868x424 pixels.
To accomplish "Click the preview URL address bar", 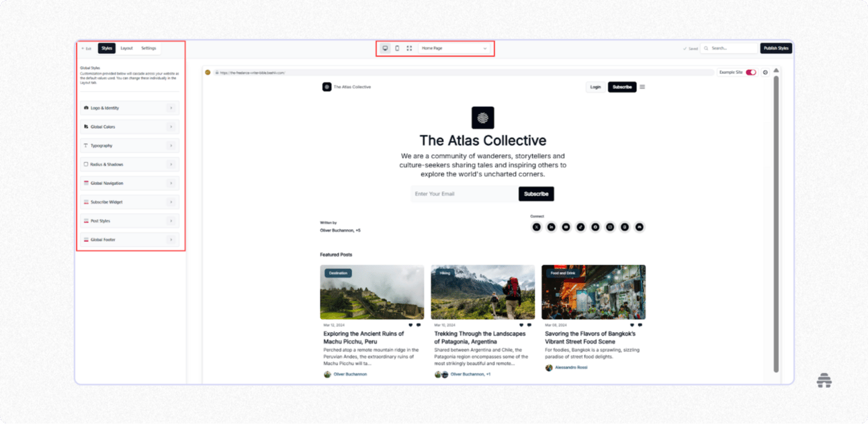I will pyautogui.click(x=464, y=73).
